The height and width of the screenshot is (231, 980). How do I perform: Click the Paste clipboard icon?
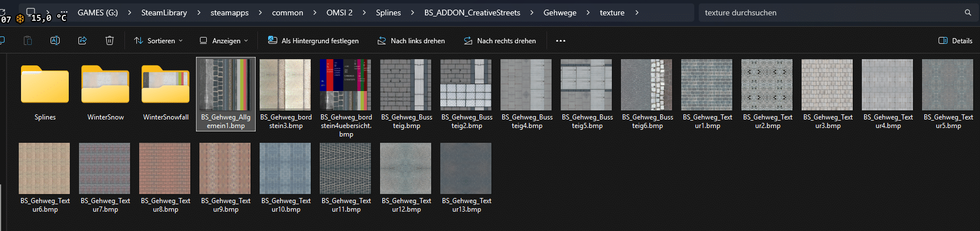tap(28, 40)
